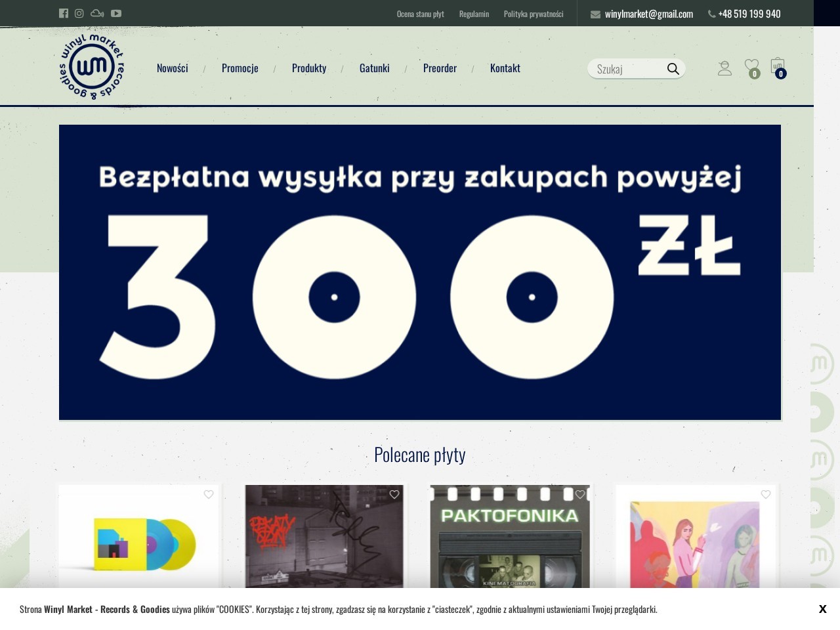Go to the Kontakt page
Image resolution: width=840 pixels, height=630 pixels.
click(505, 68)
